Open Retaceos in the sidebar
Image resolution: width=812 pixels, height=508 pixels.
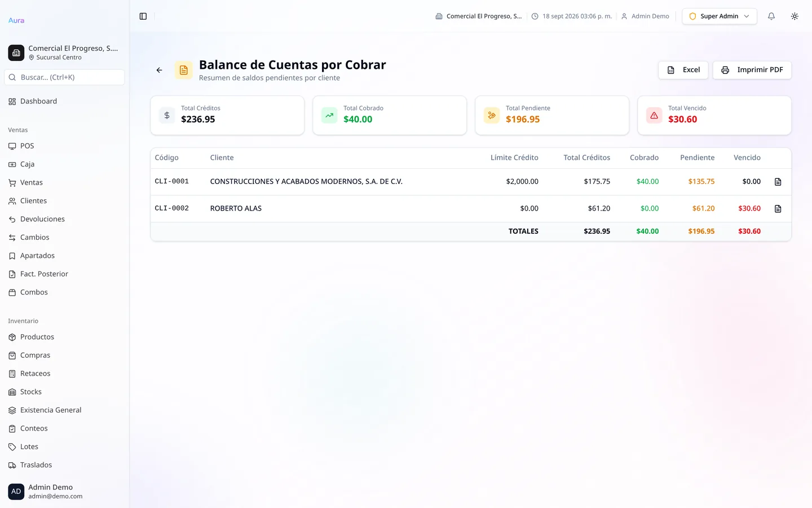tap(64, 374)
